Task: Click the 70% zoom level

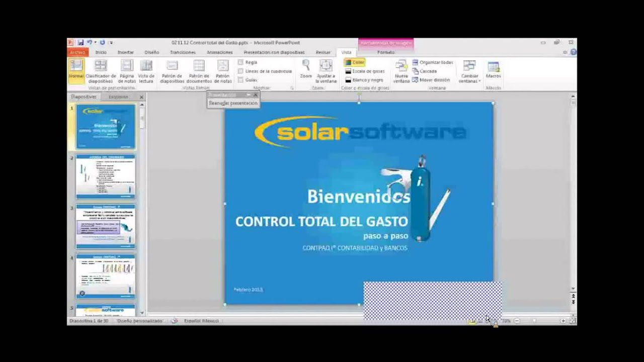Action: [506, 321]
